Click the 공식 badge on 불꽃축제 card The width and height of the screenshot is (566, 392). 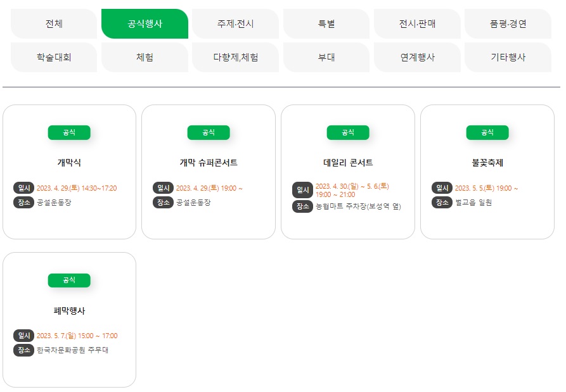487,132
